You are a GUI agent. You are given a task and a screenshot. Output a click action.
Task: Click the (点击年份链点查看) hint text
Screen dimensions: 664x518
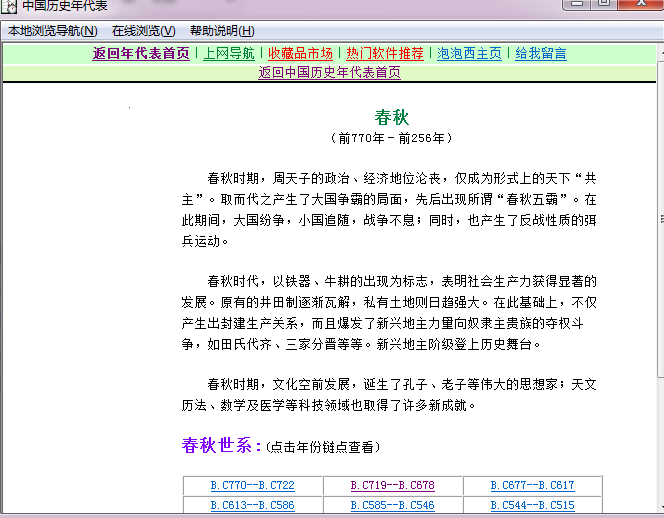(323, 447)
